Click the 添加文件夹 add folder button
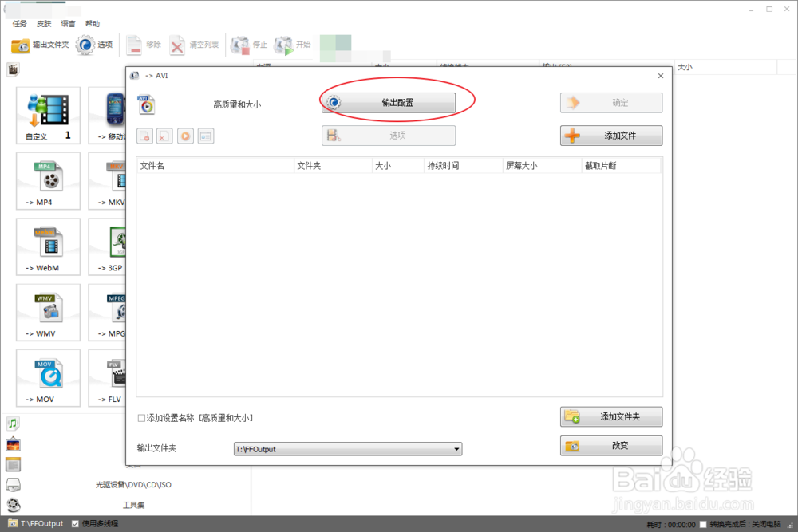The width and height of the screenshot is (798, 532). (x=611, y=416)
